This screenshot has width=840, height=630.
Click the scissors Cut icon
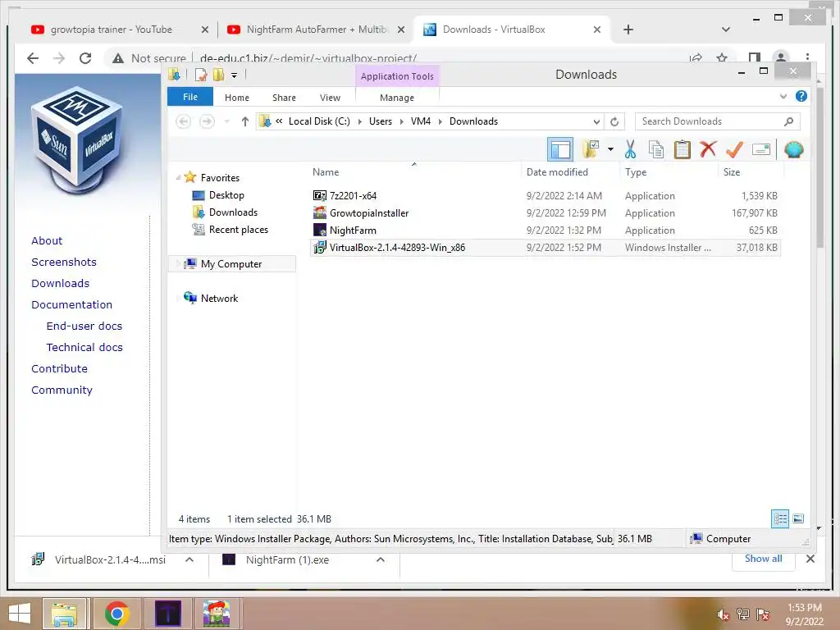[630, 149]
